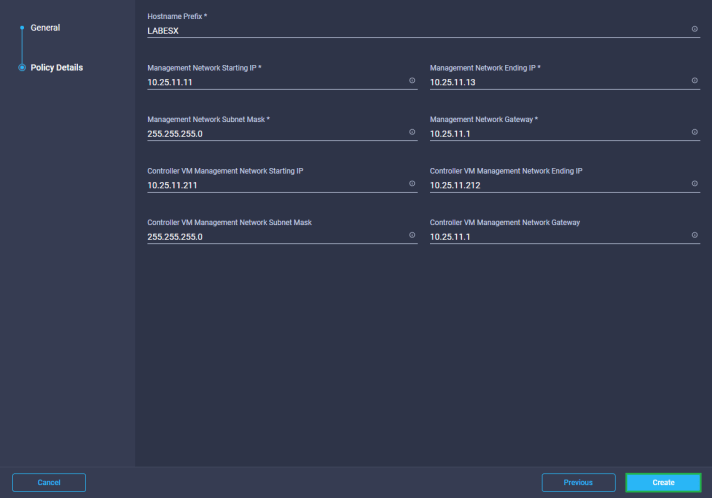Click info icon for Controller VM Ending IP
The image size is (712, 498).
pyautogui.click(x=695, y=184)
